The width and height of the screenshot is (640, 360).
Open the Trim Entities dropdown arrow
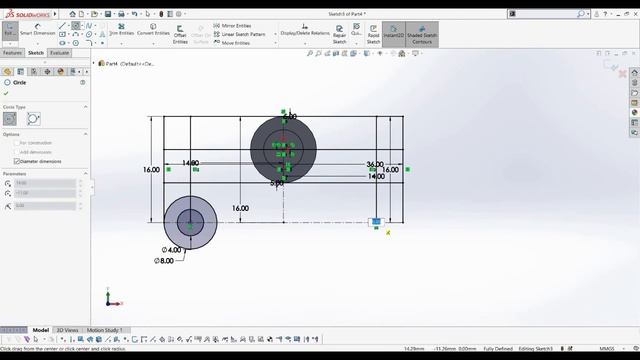tap(121, 44)
